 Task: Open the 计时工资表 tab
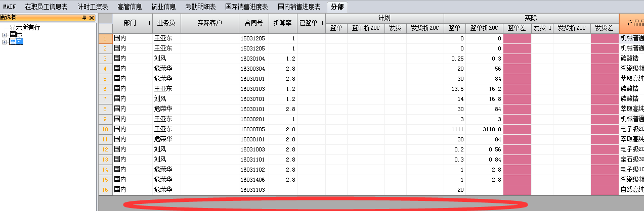(93, 7)
